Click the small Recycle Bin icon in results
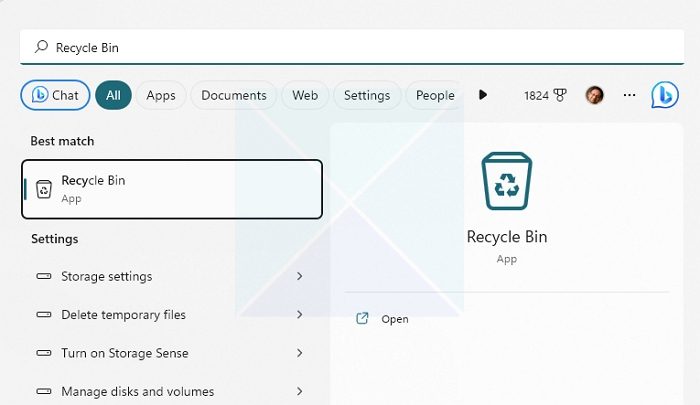The height and width of the screenshot is (405, 700). point(44,189)
